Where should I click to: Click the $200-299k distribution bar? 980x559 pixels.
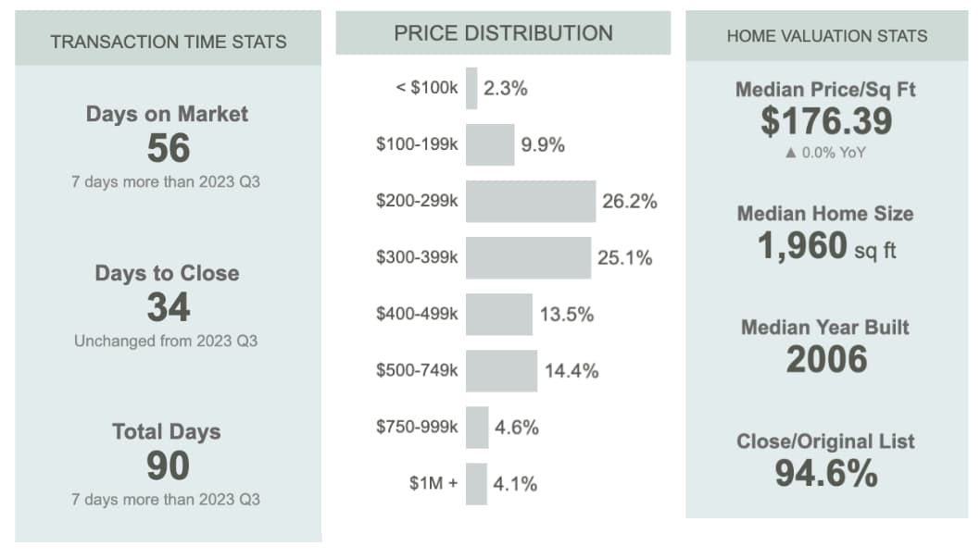pyautogui.click(x=531, y=202)
